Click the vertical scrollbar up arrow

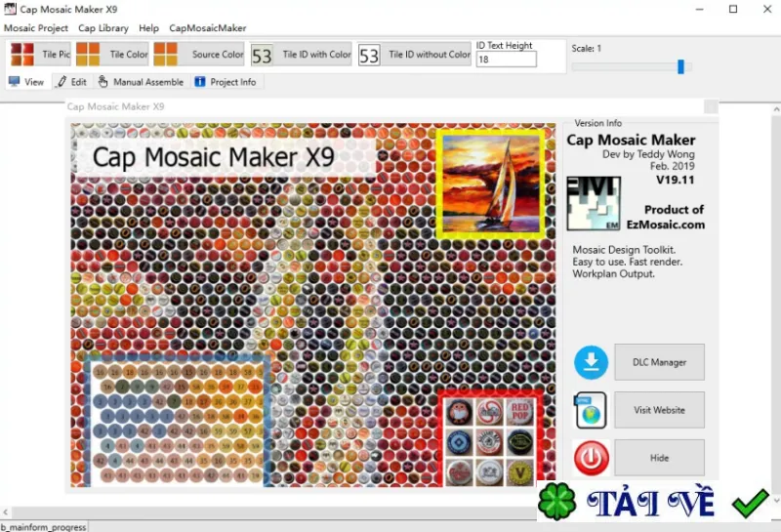pyautogui.click(x=776, y=108)
